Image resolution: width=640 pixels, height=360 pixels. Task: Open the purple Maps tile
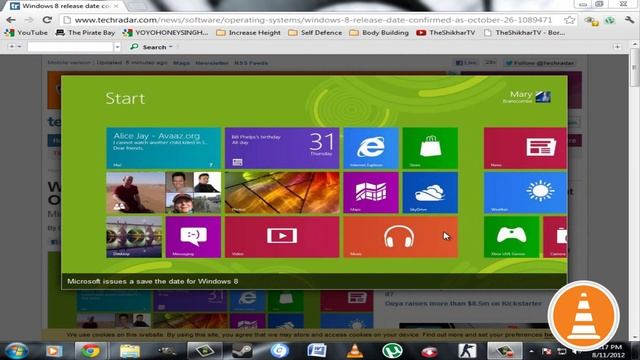pyautogui.click(x=371, y=193)
